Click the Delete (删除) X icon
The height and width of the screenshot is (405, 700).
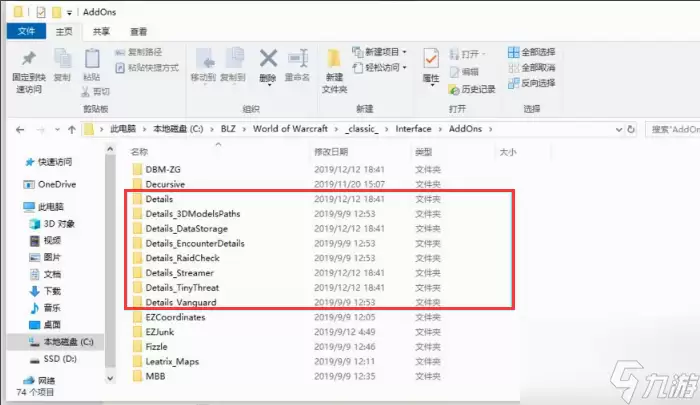(x=268, y=58)
